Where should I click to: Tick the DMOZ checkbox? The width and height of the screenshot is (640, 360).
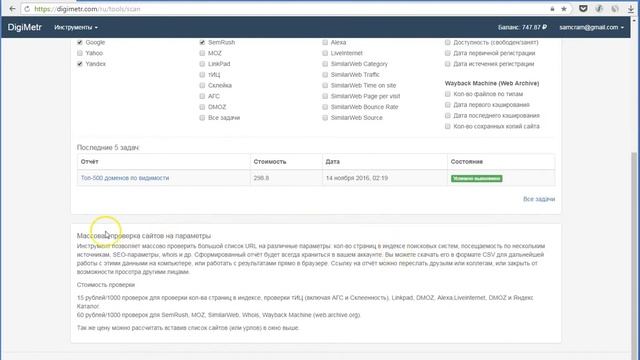point(202,107)
